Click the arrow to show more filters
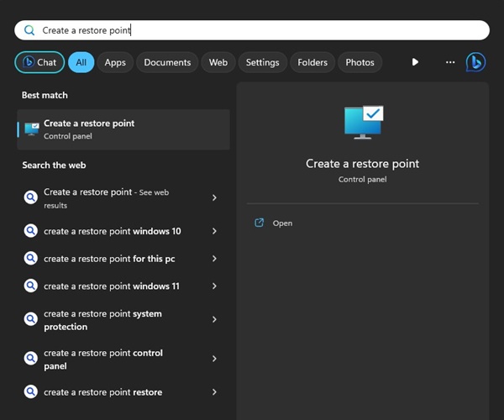The height and width of the screenshot is (420, 504). click(x=415, y=62)
